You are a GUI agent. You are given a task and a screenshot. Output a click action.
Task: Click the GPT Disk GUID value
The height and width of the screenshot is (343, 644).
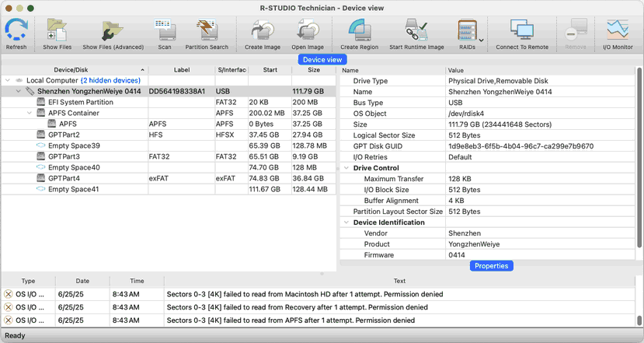520,146
